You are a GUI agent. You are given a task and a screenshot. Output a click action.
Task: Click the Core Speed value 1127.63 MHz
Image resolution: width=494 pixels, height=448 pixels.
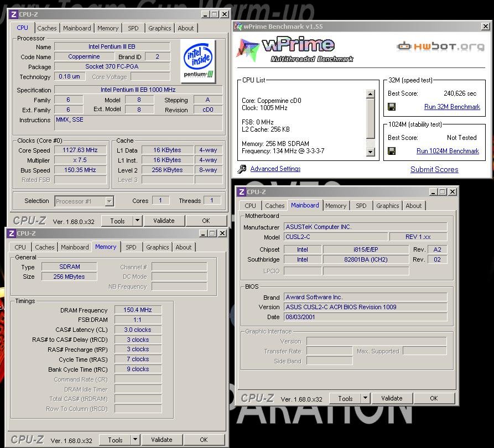point(80,150)
